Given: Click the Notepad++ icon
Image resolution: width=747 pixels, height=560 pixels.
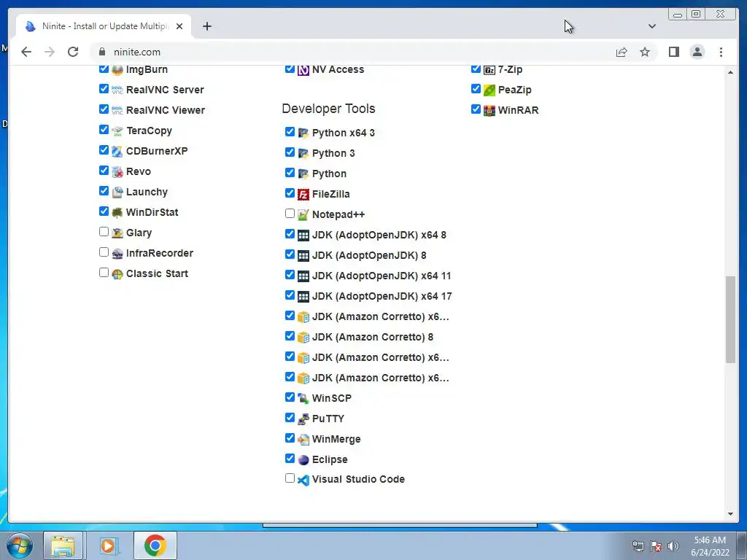Looking at the screenshot, I should [303, 215].
